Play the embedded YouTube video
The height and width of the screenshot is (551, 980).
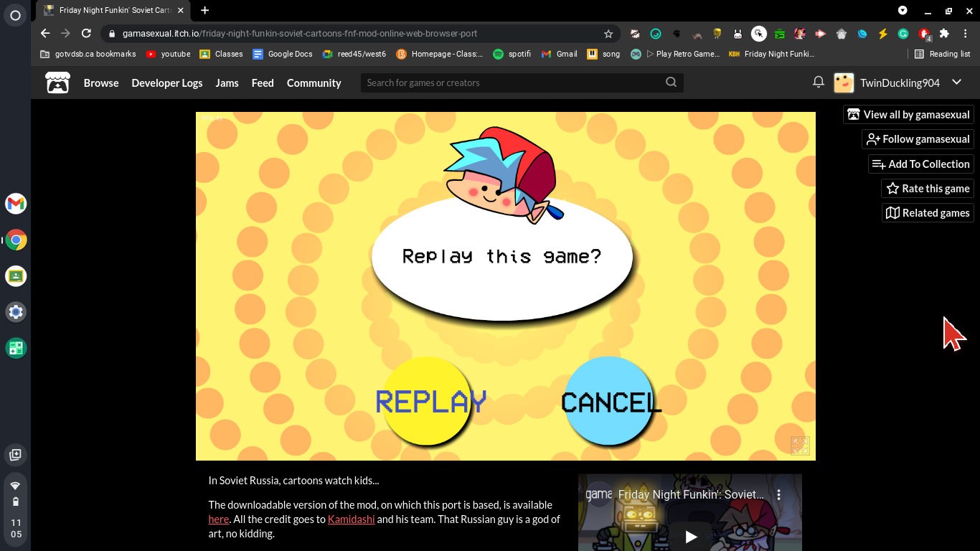click(x=690, y=536)
